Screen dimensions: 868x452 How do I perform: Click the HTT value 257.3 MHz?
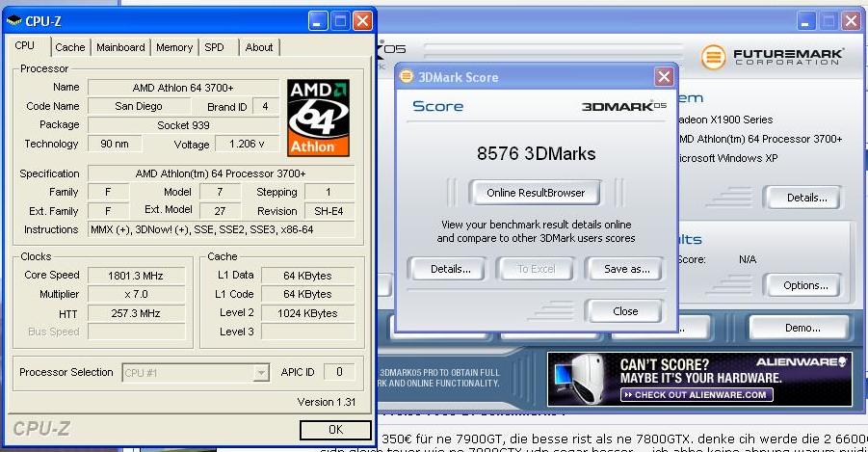coord(136,313)
